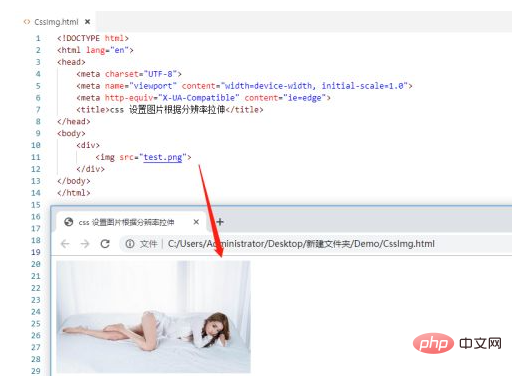Click line number 11 in the gutter
512x376 pixels.
36,157
